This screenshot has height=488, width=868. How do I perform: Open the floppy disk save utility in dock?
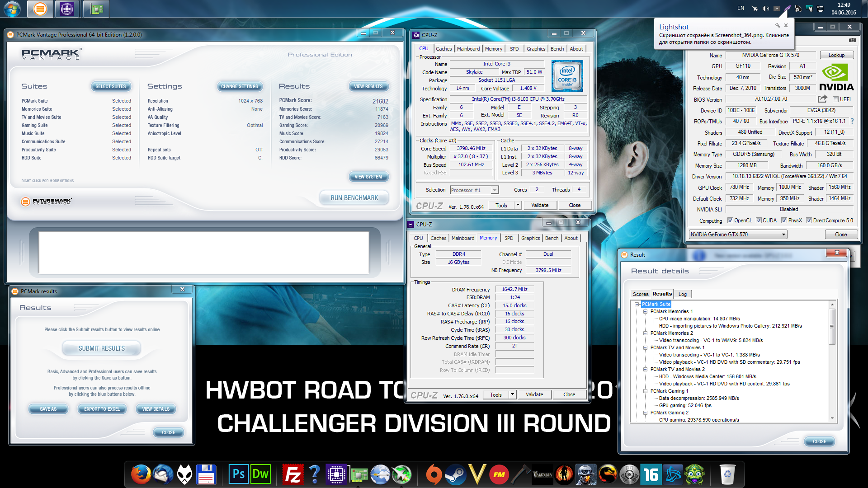tap(206, 474)
